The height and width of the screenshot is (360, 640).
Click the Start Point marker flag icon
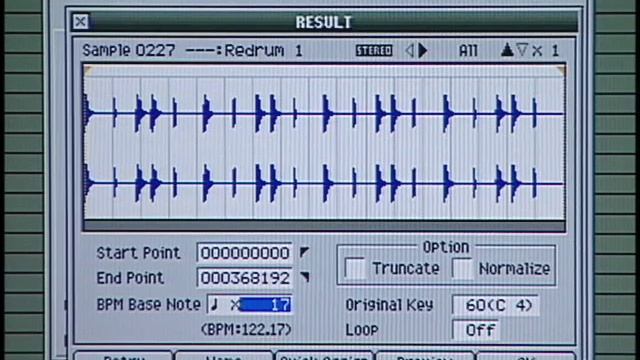pos(304,252)
